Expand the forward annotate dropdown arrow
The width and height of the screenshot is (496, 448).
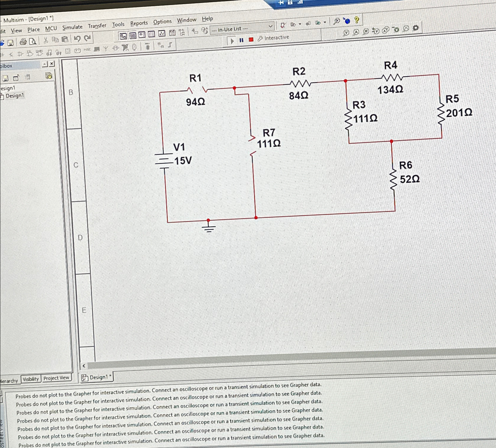tap(325, 22)
